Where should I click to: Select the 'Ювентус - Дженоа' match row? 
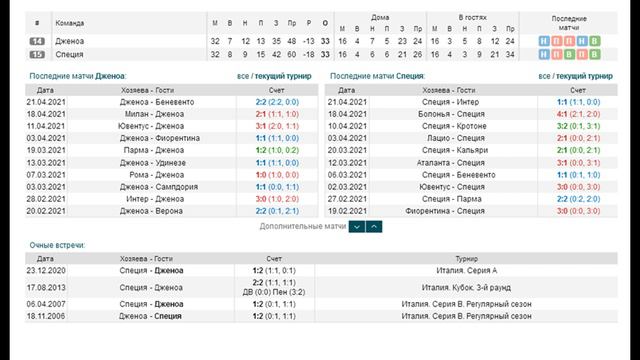point(171,126)
